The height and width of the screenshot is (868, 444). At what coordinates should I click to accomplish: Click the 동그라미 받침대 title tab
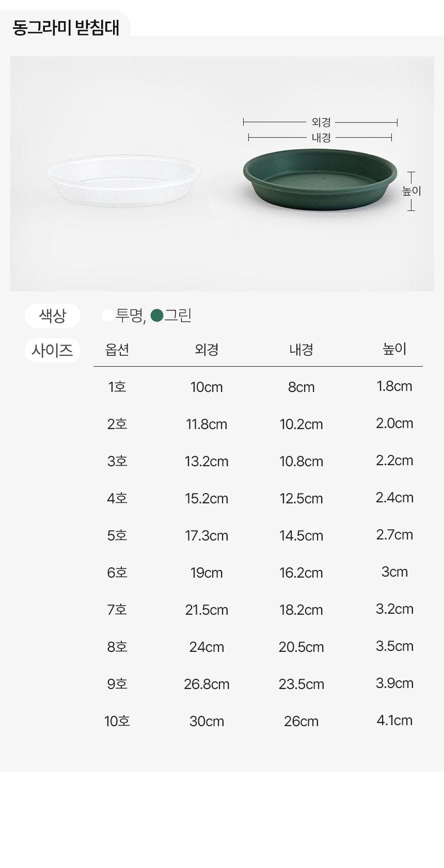66,27
